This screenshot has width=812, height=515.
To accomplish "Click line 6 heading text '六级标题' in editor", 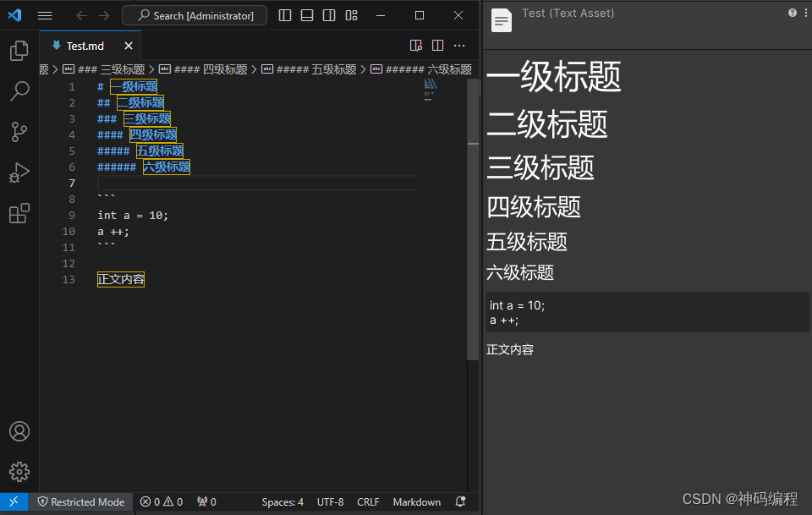I will (167, 167).
